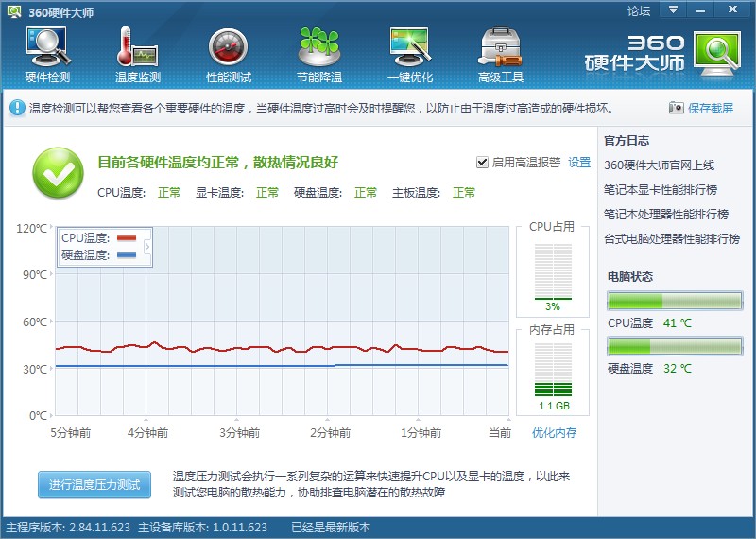Screen dimensions: 756x539
Task: Click 优化内存 link
Action: tap(554, 432)
